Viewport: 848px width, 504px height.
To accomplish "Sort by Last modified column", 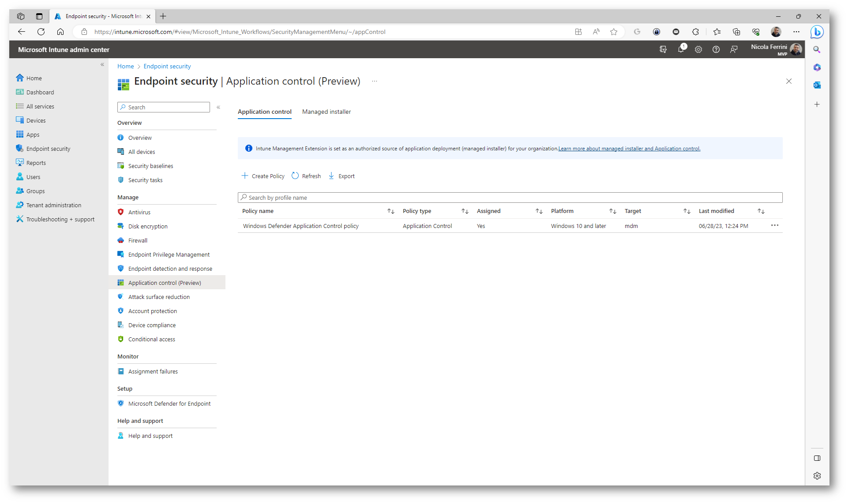I will tap(761, 211).
